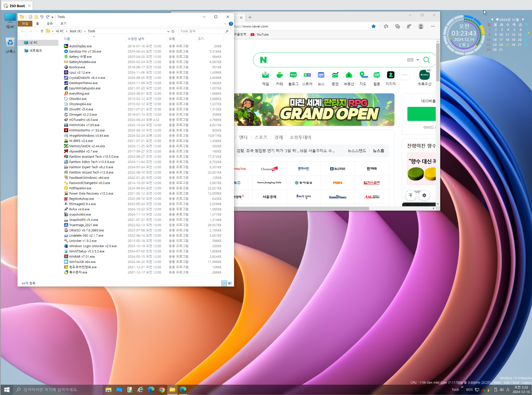532x395 pixels.
Task: Open the browser settings and more menu
Action: (433, 26)
